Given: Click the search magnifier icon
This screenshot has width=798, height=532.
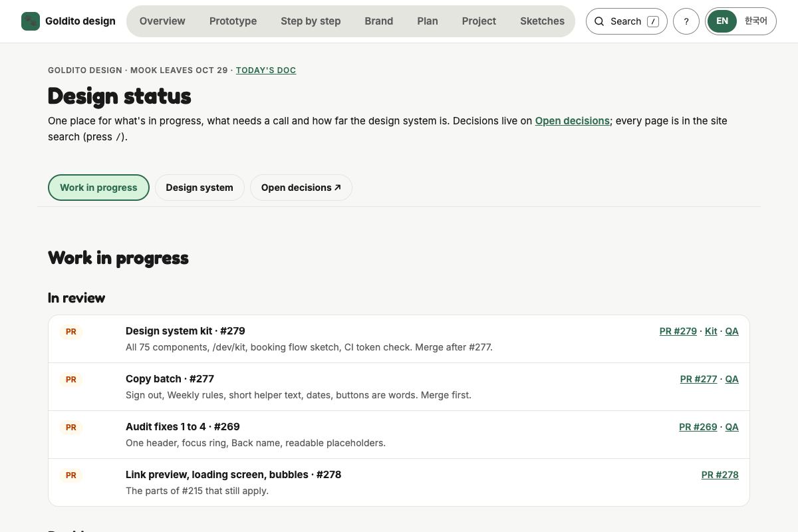Looking at the screenshot, I should 599,21.
